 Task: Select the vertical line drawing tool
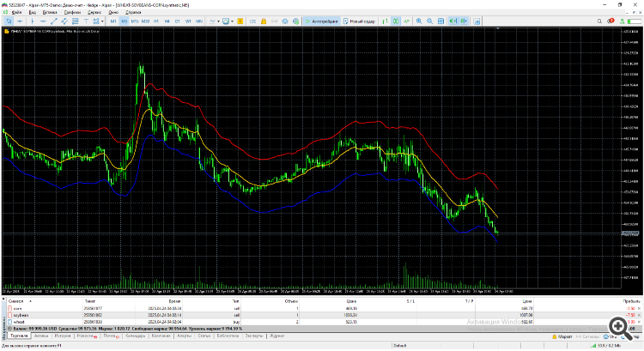(x=33, y=21)
